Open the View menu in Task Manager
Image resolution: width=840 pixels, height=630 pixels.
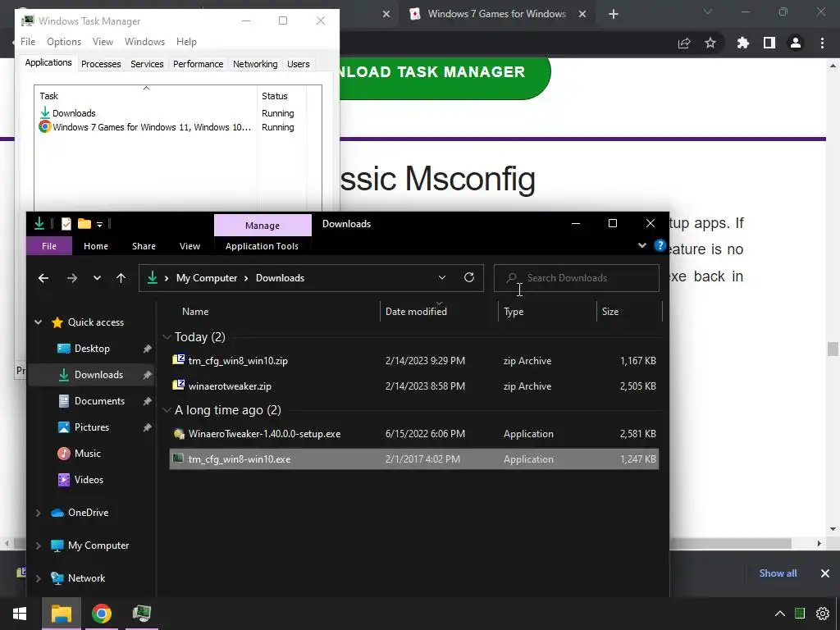[103, 41]
